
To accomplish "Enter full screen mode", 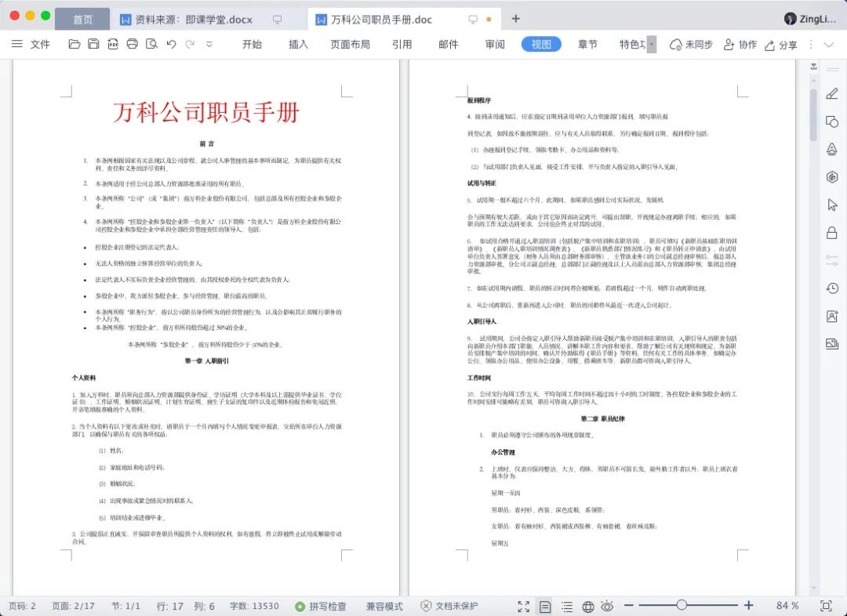I will (x=523, y=607).
